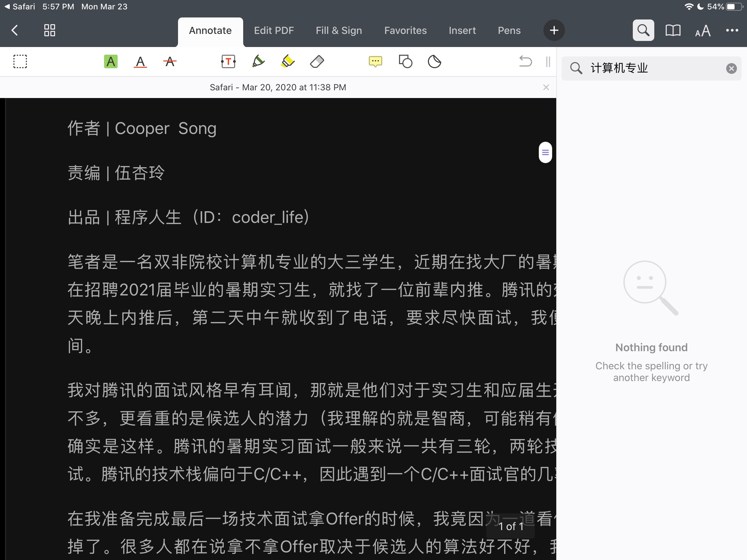Select the yellow marker highlighter tool
The image size is (747, 560).
coord(288,62)
